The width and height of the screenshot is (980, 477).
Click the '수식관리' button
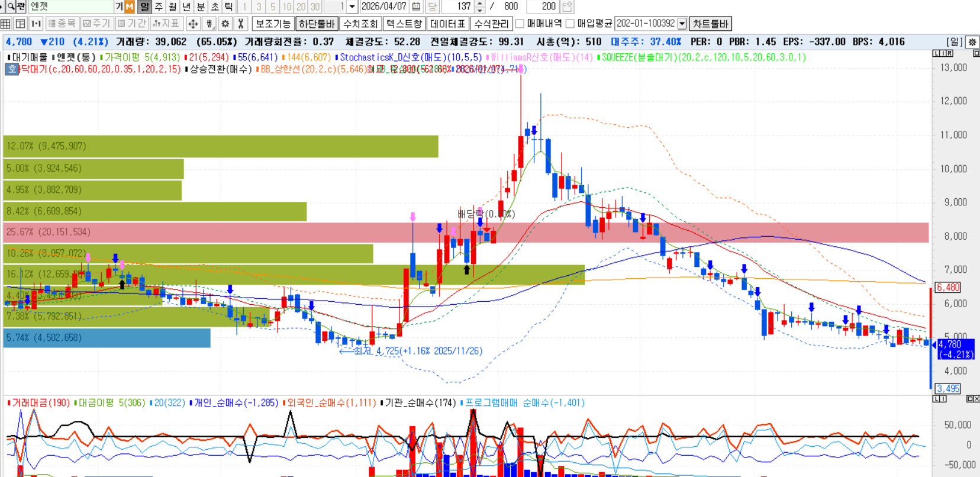click(x=492, y=24)
